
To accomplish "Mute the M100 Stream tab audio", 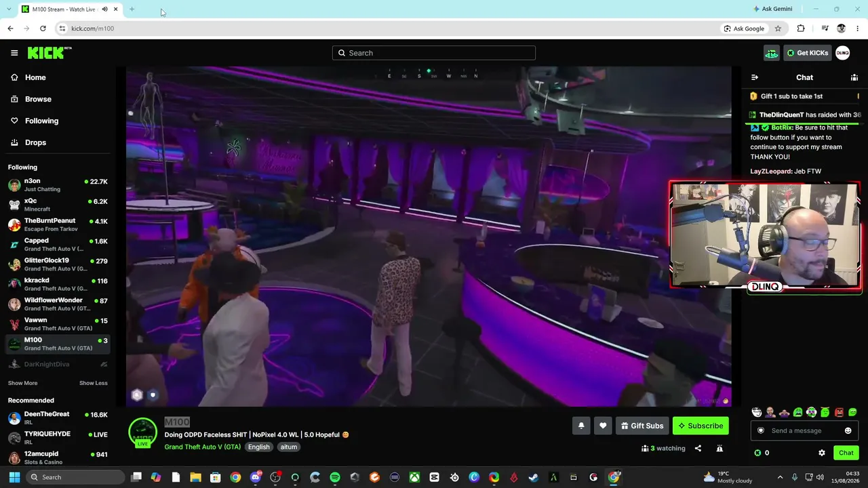I will tap(104, 9).
